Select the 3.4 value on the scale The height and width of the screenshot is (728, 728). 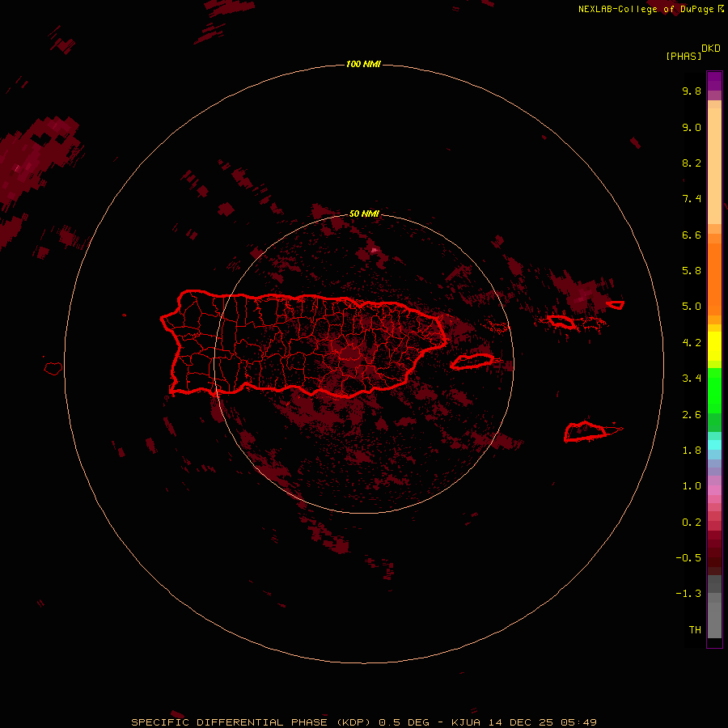coord(692,378)
